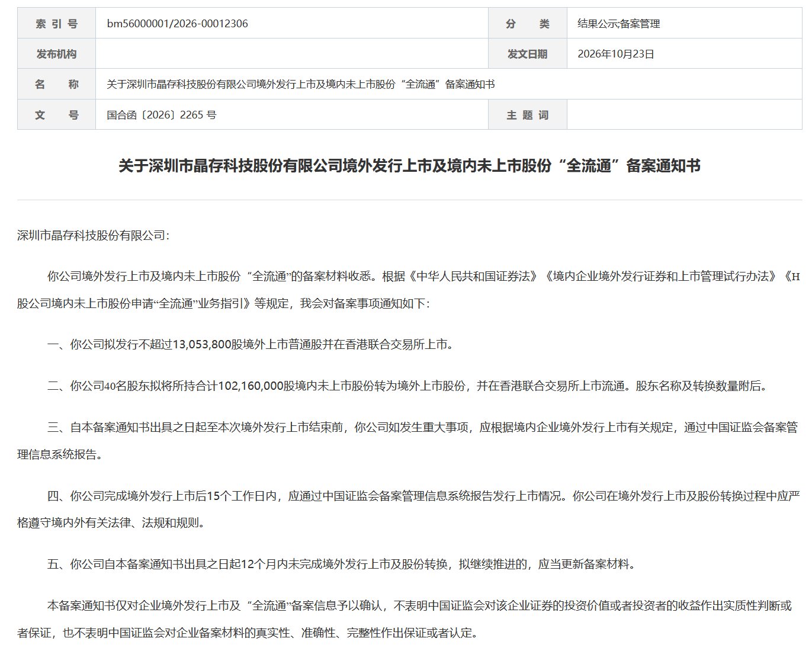Click the 主题词 label cell

527,114
